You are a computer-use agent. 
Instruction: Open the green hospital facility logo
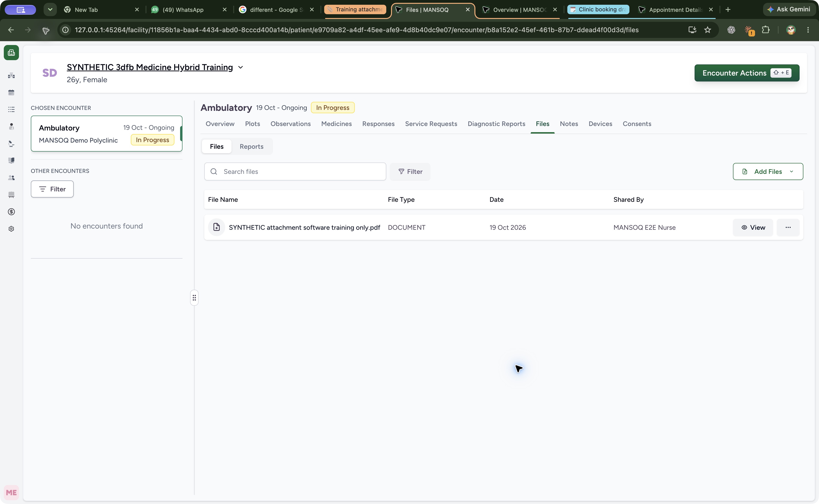point(11,53)
